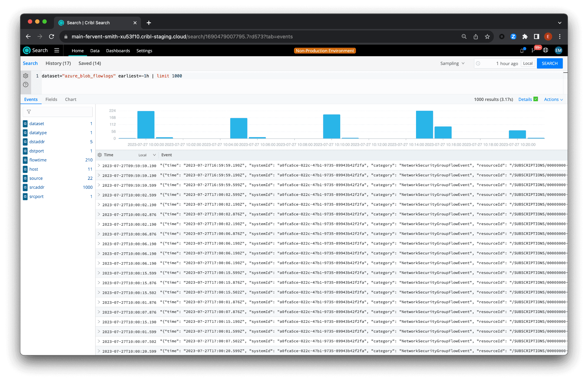Open the History (17) link

click(58, 63)
